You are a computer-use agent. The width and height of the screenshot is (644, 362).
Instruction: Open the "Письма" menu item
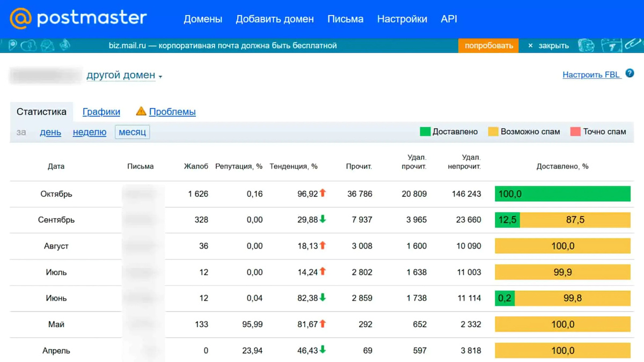click(x=345, y=19)
